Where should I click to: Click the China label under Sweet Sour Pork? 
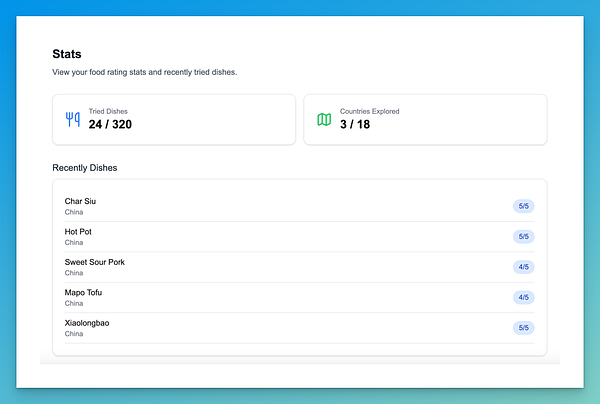(x=74, y=273)
